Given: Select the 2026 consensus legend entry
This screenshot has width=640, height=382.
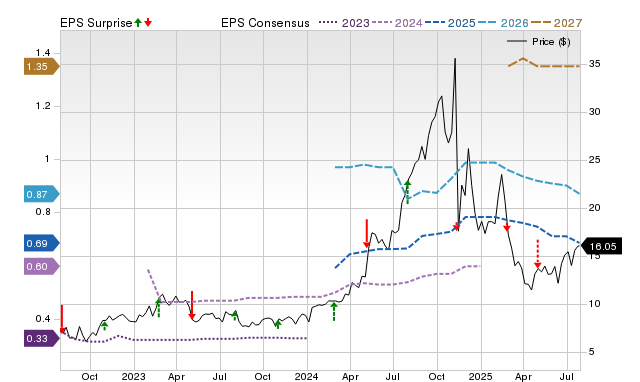Looking at the screenshot, I should [503, 23].
